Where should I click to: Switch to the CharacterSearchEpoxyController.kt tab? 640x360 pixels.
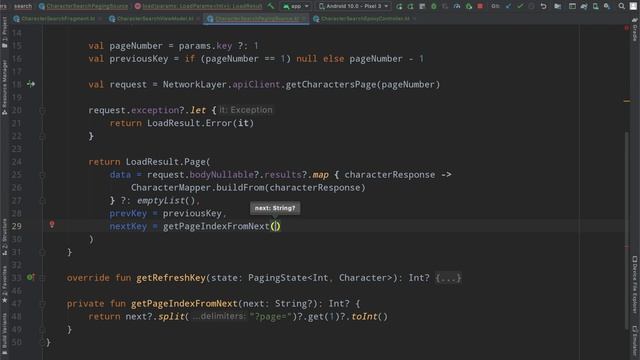click(x=364, y=19)
